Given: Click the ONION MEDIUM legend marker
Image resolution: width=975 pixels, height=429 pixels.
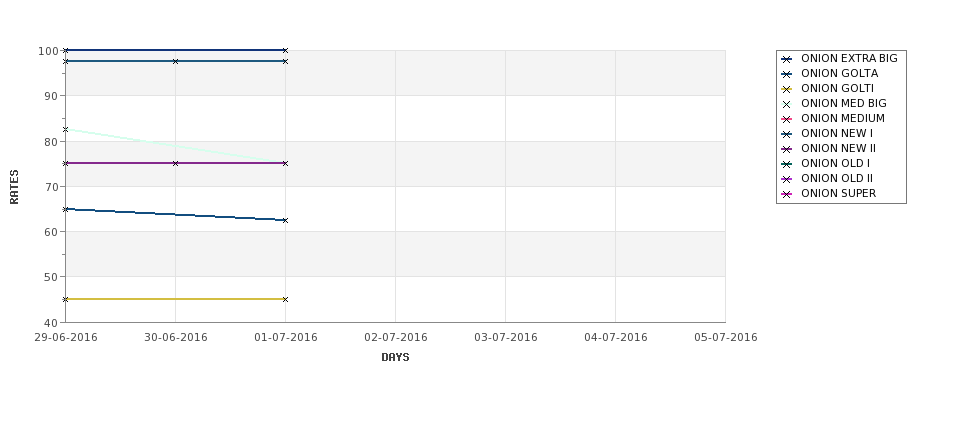Looking at the screenshot, I should click(786, 119).
